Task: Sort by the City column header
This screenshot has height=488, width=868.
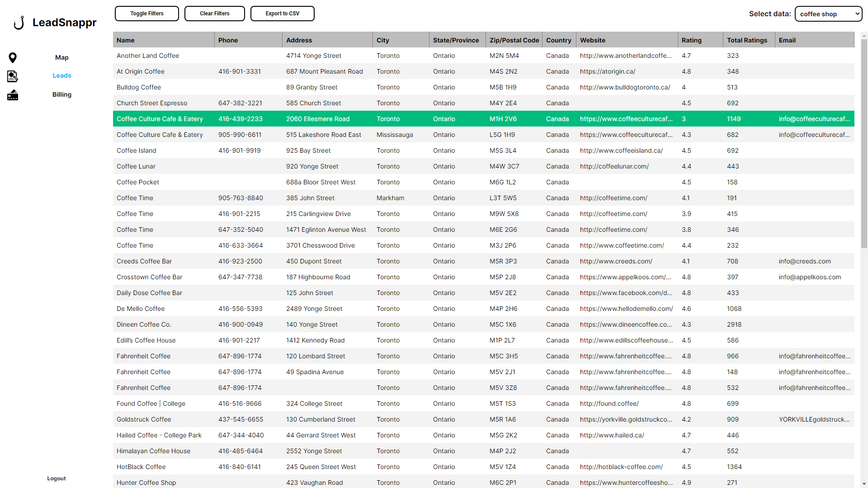Action: (x=401, y=40)
